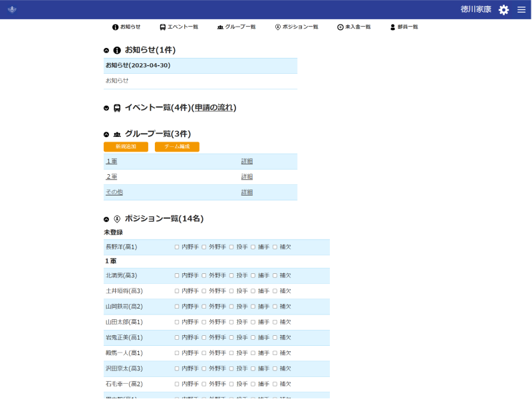532x399 pixels.
Task: Click the info icon beside お知らせ(1件) heading
Action: pyautogui.click(x=117, y=50)
